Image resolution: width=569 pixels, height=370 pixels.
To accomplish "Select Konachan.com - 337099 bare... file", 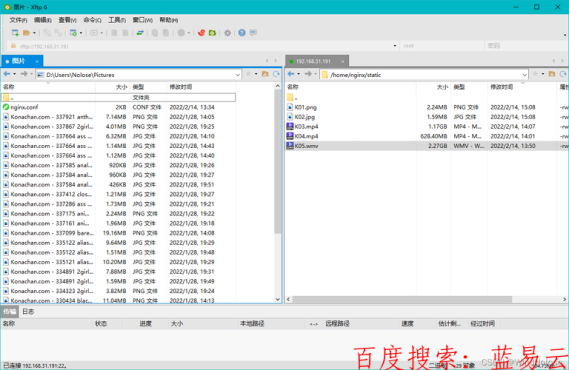I will click(x=119, y=233).
